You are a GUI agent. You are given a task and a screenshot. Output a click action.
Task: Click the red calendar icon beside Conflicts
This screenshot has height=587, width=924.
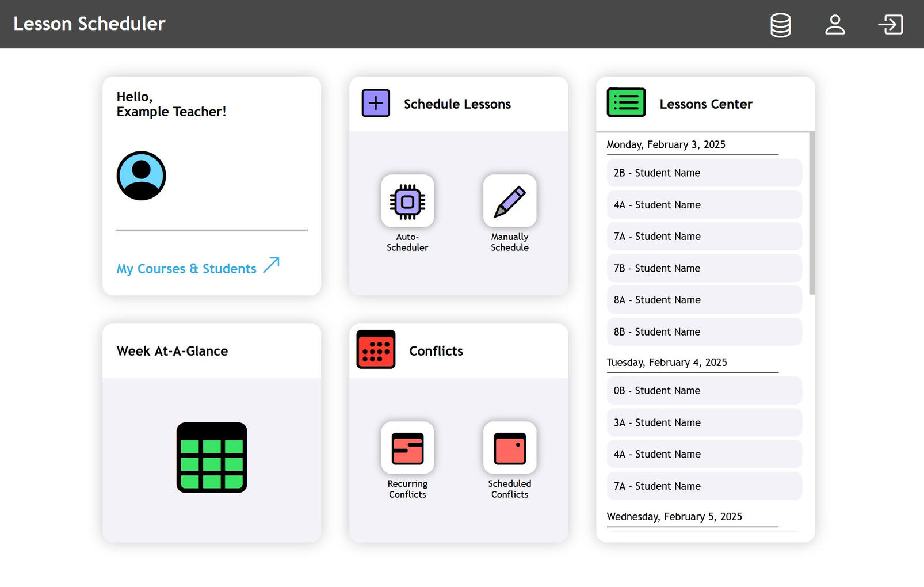[x=375, y=350]
